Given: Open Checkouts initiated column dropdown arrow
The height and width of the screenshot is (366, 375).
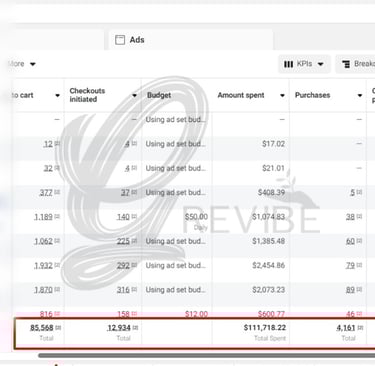Looking at the screenshot, I should pos(134,95).
